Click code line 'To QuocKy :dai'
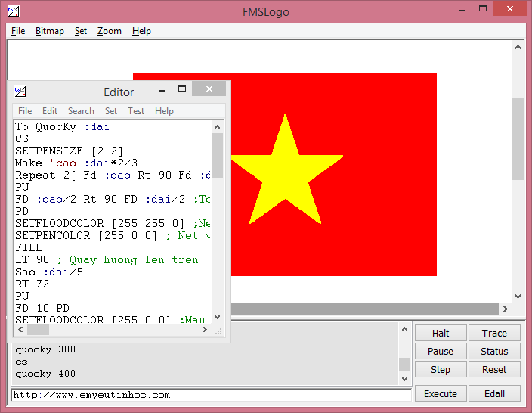The image size is (532, 413). tap(63, 126)
